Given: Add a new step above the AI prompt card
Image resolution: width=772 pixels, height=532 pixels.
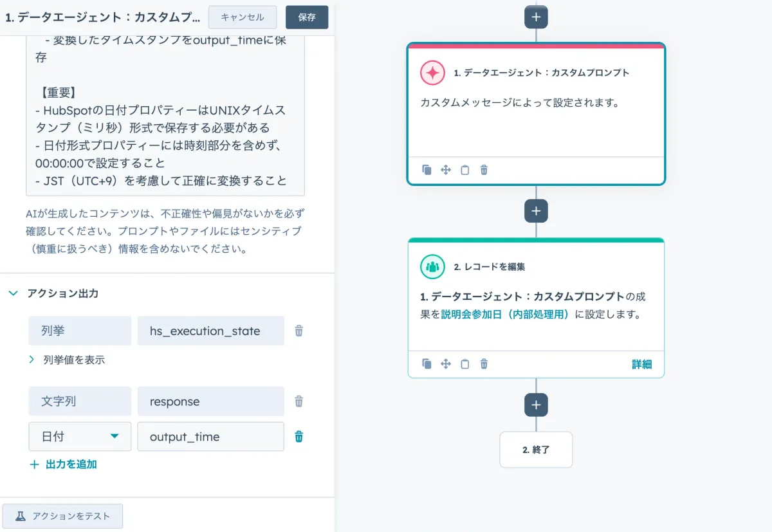Looking at the screenshot, I should tap(536, 17).
